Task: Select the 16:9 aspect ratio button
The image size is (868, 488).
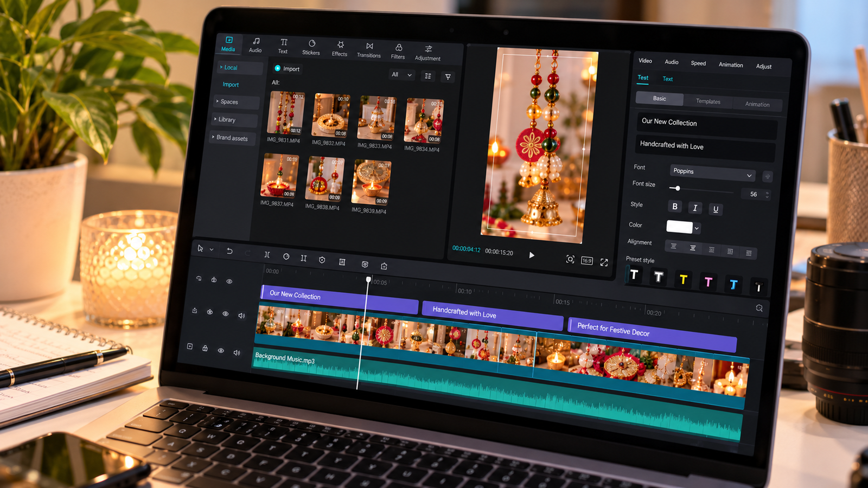Action: (x=587, y=261)
